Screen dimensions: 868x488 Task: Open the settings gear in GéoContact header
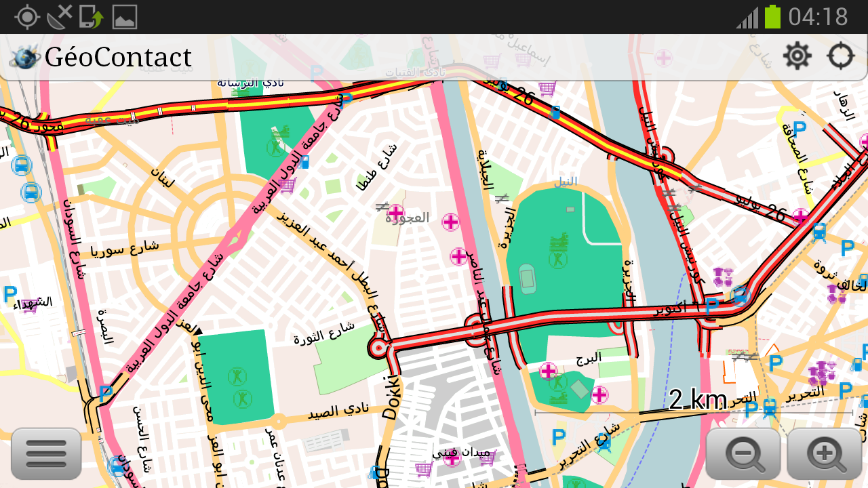pos(797,56)
